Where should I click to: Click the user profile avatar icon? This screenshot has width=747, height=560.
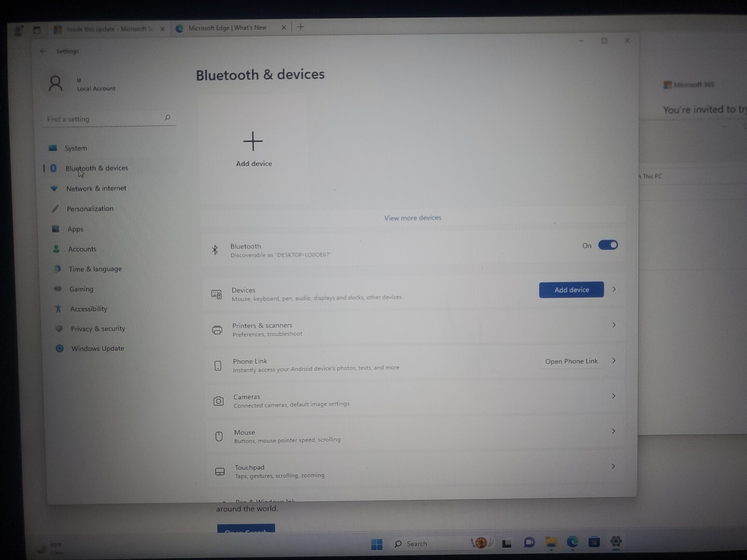[56, 83]
